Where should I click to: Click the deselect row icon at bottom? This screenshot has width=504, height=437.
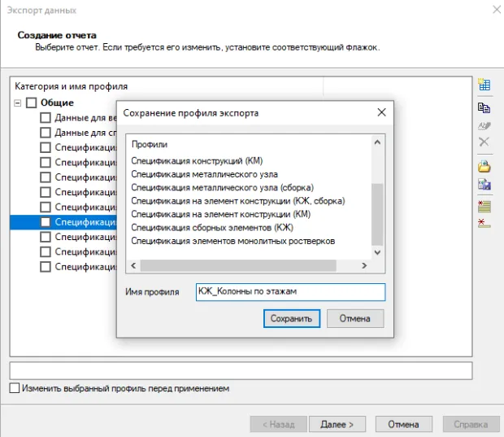[484, 222]
